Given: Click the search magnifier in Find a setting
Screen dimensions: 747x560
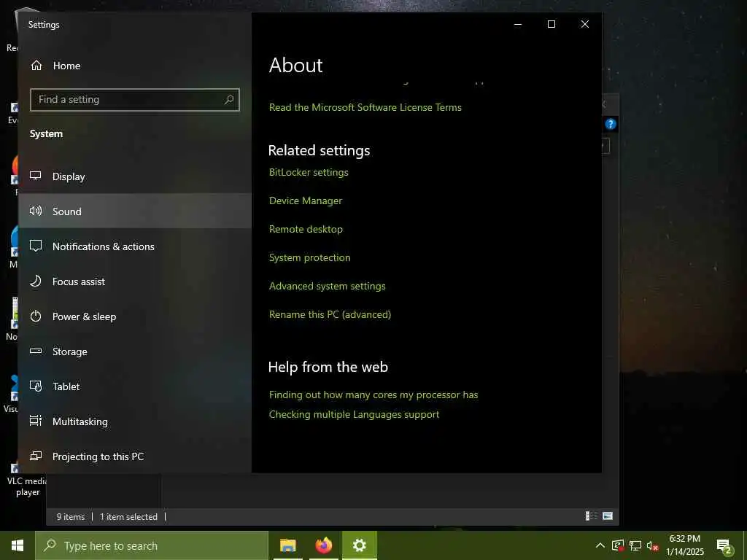Looking at the screenshot, I should pos(229,99).
